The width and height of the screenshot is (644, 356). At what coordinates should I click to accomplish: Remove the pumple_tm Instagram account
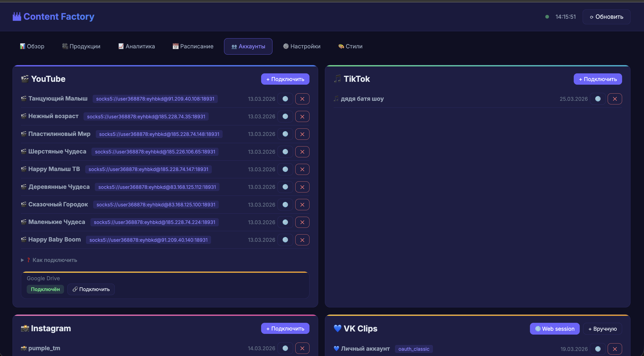click(302, 348)
